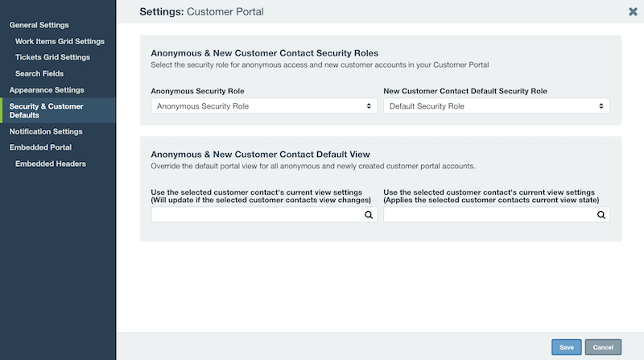Click arrows on Anonymous Security Role select
Image resolution: width=644 pixels, height=360 pixels.
[369, 106]
